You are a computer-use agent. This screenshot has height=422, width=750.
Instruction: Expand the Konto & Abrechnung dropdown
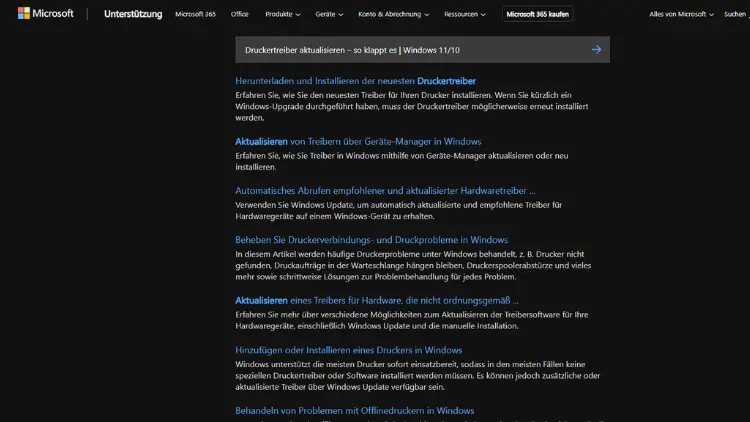pyautogui.click(x=393, y=14)
